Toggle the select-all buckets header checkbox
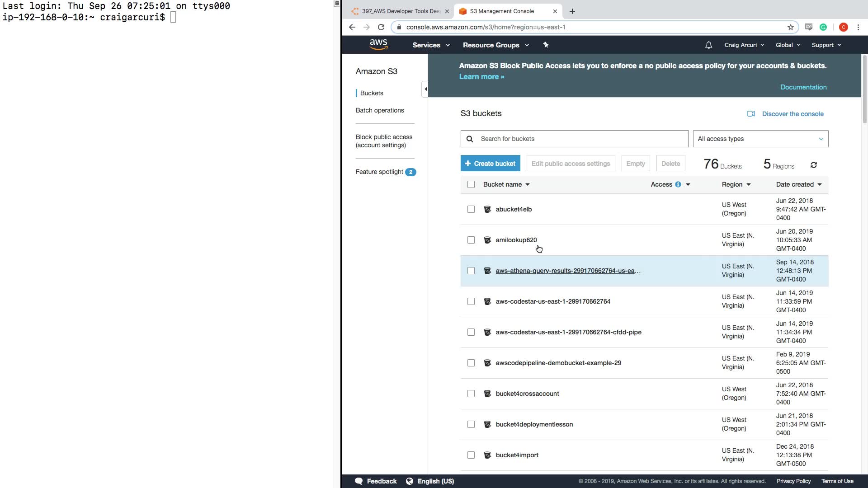This screenshot has width=868, height=488. (471, 184)
